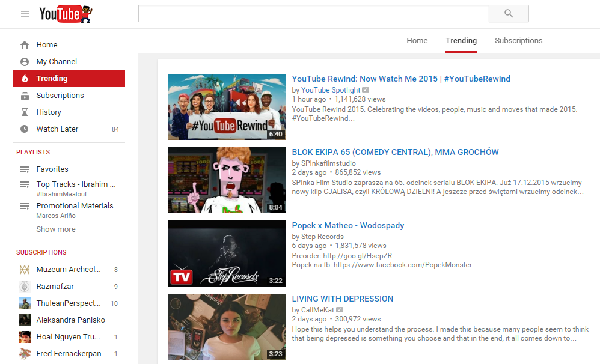600x364 pixels.
Task: Go to SPInkafilmstudio channel
Action: click(328, 163)
